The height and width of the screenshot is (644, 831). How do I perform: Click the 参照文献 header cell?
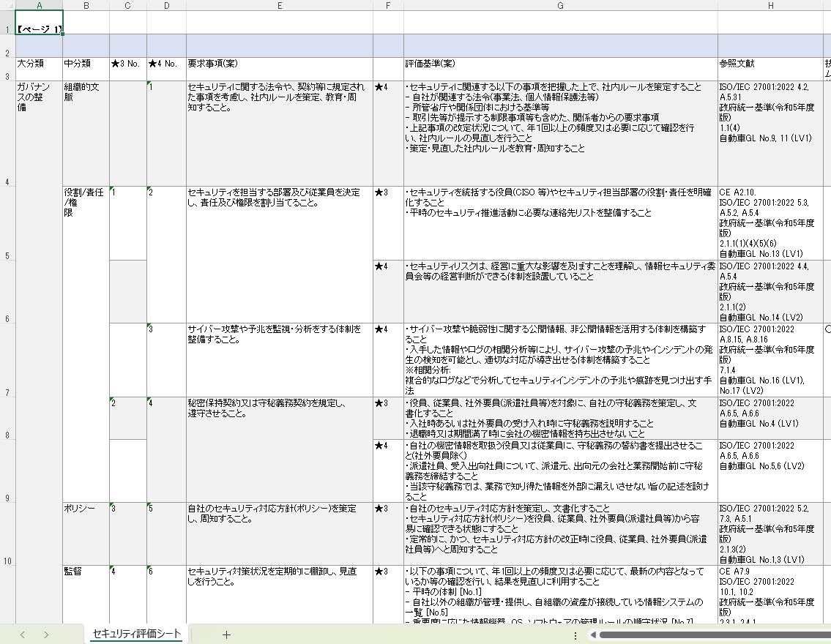770,64
